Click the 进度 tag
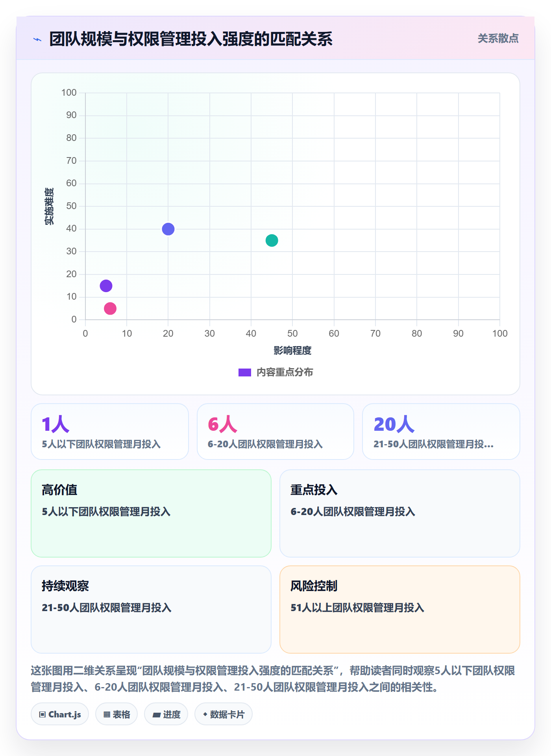Image resolution: width=551 pixels, height=756 pixels. 166,714
